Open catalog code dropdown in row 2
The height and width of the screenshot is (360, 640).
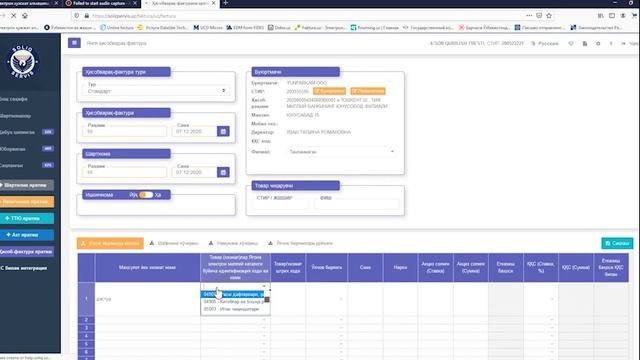pos(264,320)
